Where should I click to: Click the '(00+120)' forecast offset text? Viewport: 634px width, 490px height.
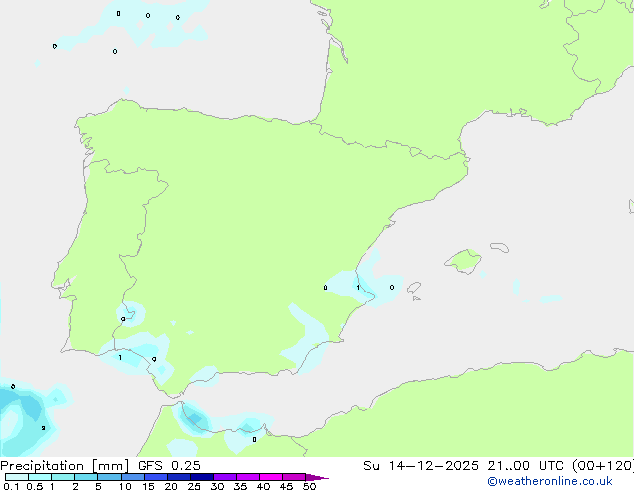click(x=603, y=466)
